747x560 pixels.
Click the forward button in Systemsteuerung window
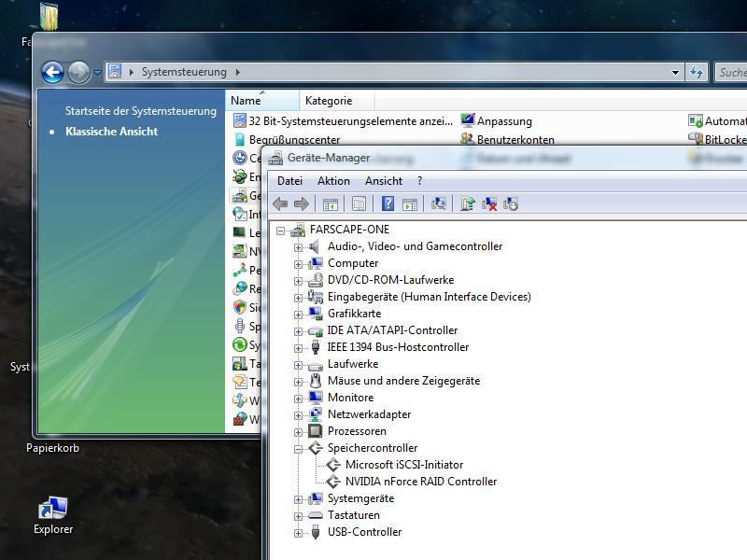pyautogui.click(x=78, y=73)
